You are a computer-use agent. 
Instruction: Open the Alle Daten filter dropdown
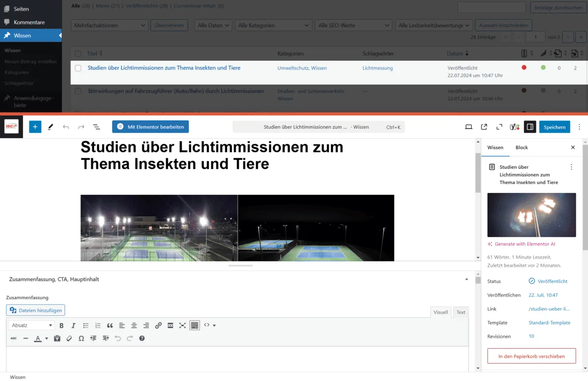pos(213,25)
